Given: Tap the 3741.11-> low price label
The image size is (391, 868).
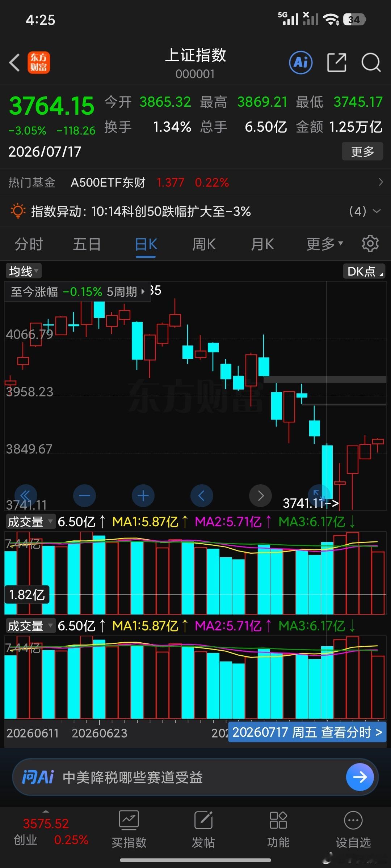Looking at the screenshot, I should (x=310, y=503).
